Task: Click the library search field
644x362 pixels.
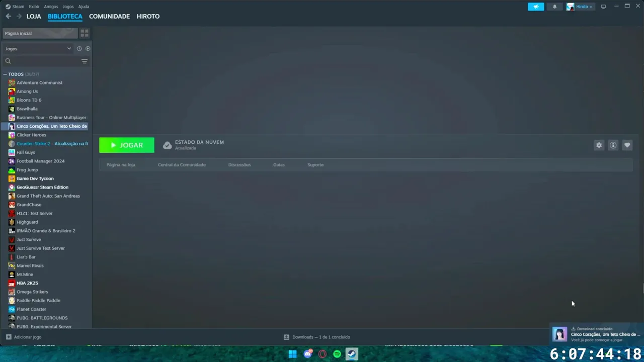Action: [41, 61]
